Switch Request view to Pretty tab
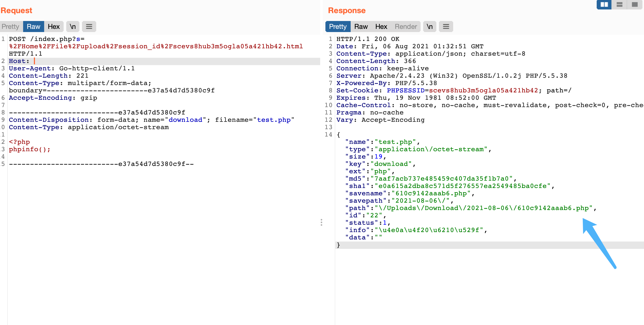644x325 pixels. pyautogui.click(x=11, y=27)
